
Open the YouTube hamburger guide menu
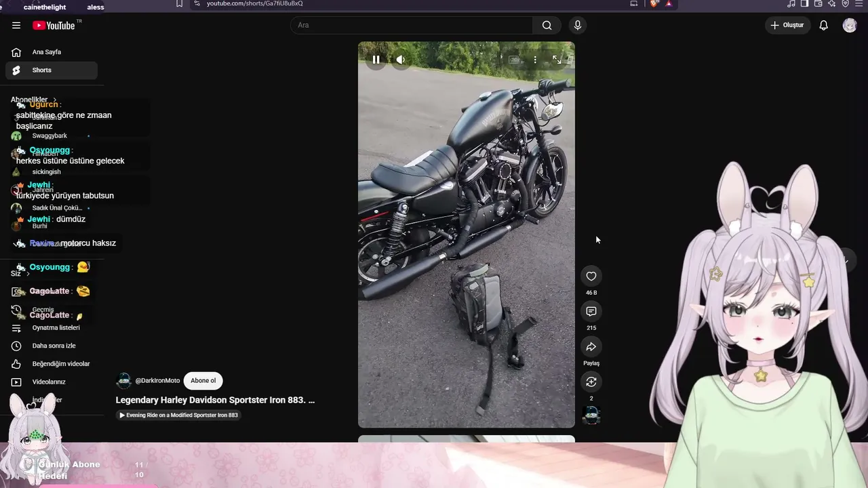click(16, 25)
